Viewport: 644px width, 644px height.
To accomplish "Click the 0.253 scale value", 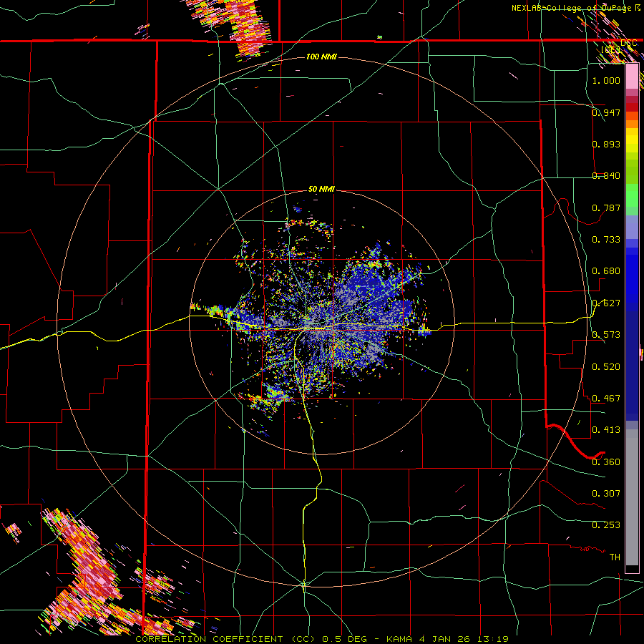I will pos(606,525).
